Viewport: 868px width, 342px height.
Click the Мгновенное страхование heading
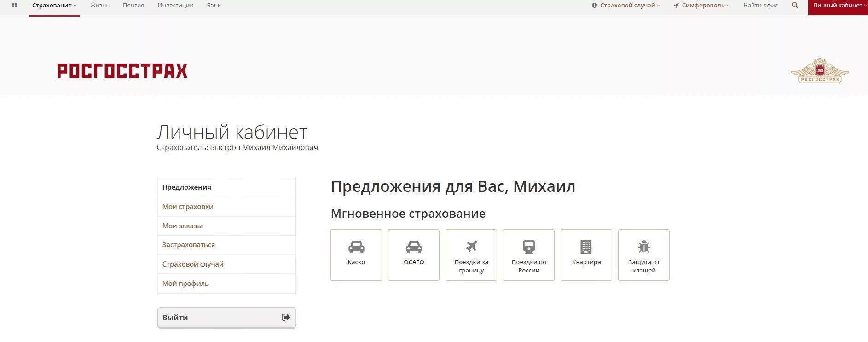[x=408, y=214]
